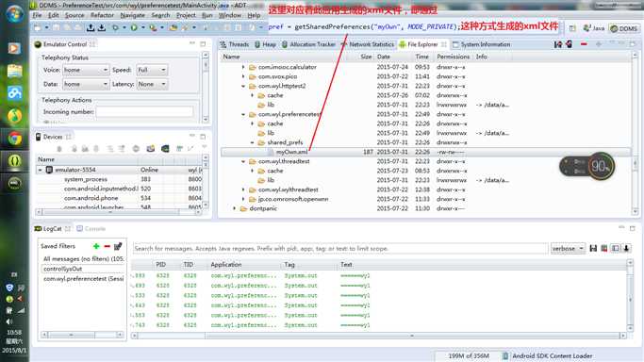This screenshot has width=644, height=362.
Task: Toggle LogCat scroll lock
Action: pos(626,248)
